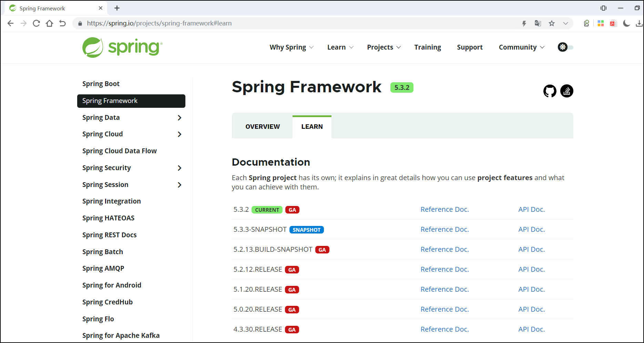Open Reference Doc. for 5.0.20.RELEASE
The width and height of the screenshot is (644, 343).
pyautogui.click(x=444, y=309)
